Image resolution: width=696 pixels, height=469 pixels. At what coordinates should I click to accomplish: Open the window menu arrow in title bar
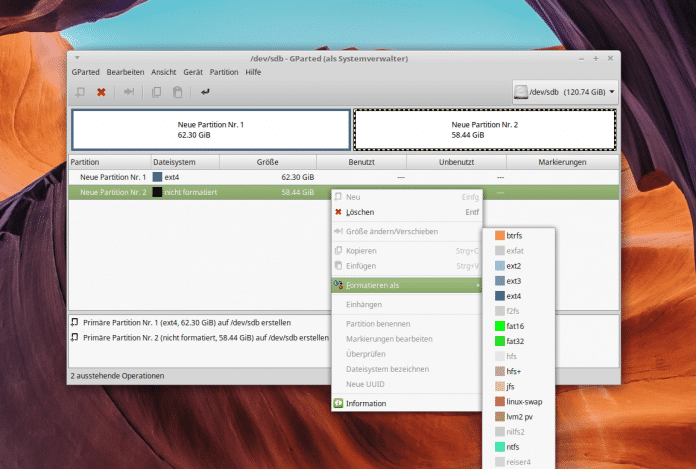pyautogui.click(x=77, y=58)
